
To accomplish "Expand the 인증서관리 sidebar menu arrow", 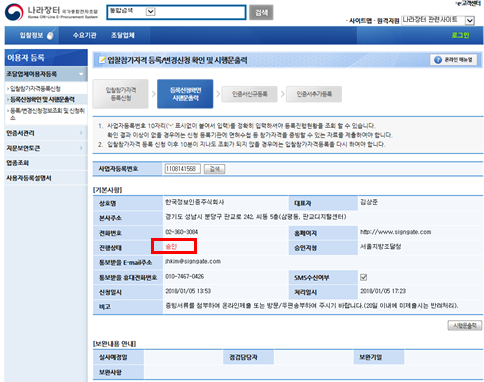I will [x=81, y=133].
